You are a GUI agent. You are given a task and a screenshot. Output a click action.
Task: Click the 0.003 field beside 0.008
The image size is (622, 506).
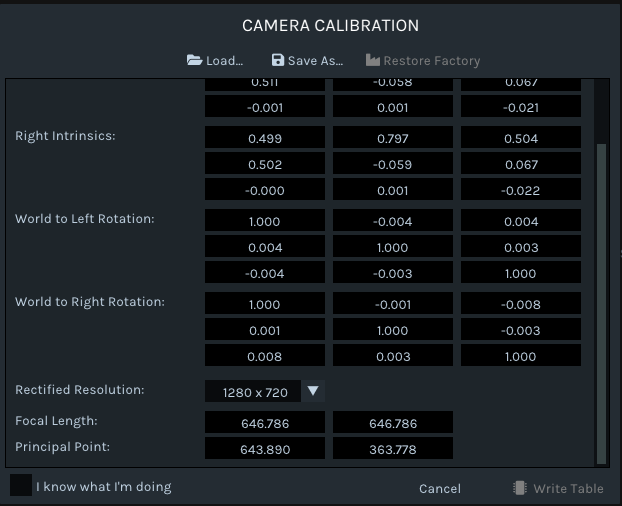coord(393,355)
